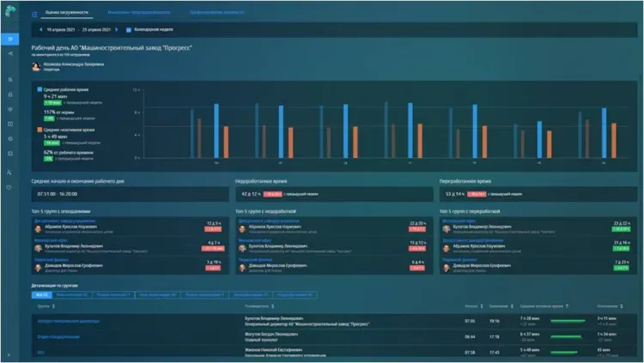The image size is (644, 363).
Task: Sort the table by Группа column
Action: (45, 306)
